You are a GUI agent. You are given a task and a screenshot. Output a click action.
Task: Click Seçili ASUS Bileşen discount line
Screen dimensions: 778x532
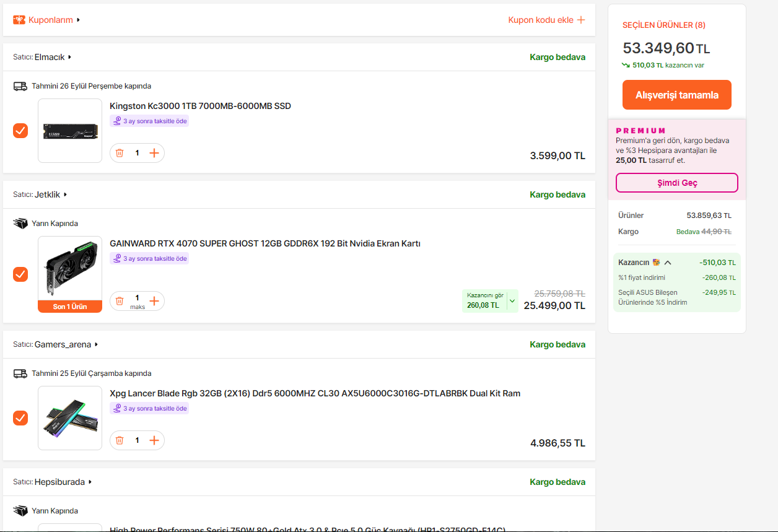tap(677, 297)
